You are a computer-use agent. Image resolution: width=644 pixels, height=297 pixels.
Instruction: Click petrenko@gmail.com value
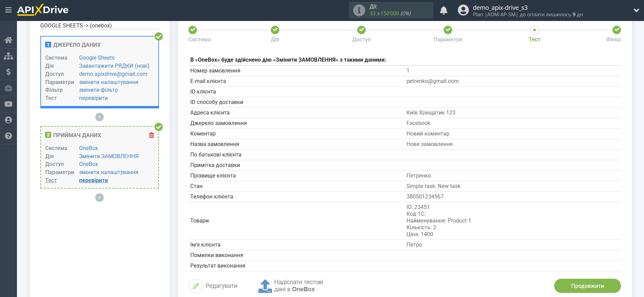click(x=432, y=81)
